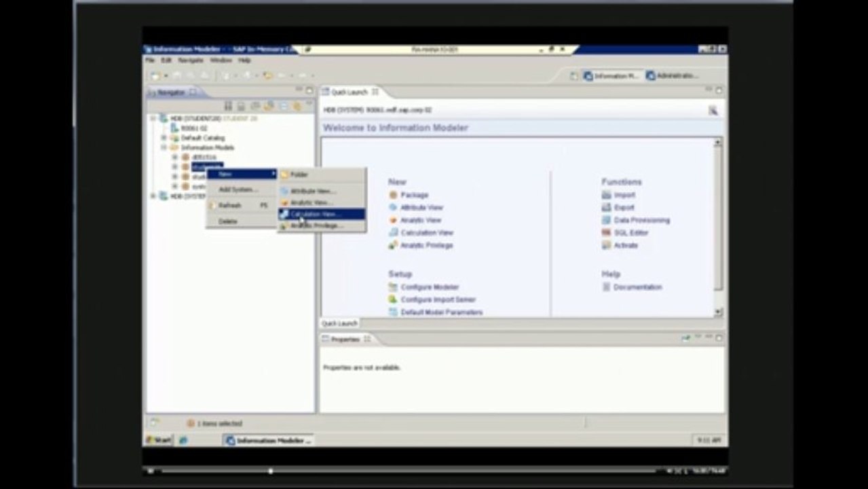
Task: Expand the first package under Information Models
Action: coord(174,157)
